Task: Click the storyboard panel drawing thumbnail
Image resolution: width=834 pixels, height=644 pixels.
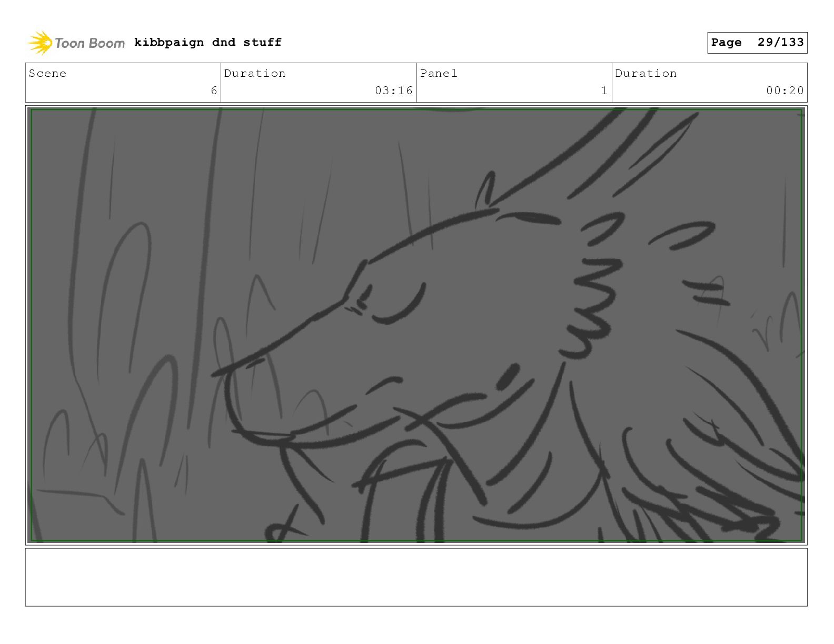Action: pos(416,325)
